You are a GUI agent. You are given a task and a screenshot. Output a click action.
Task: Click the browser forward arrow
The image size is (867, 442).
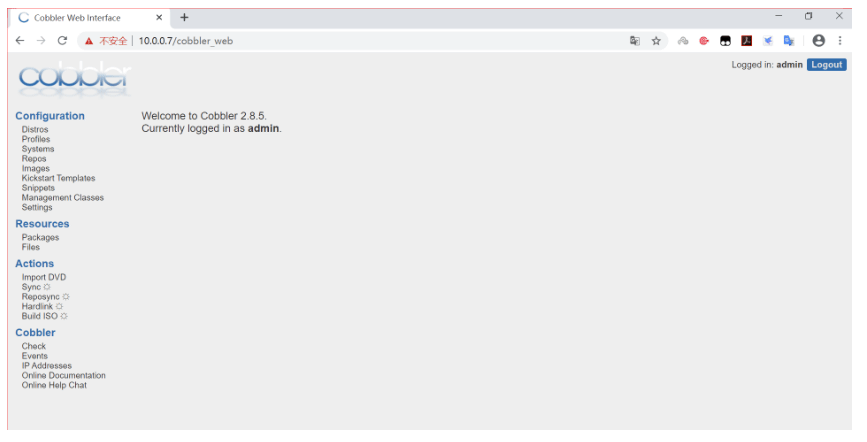point(41,40)
